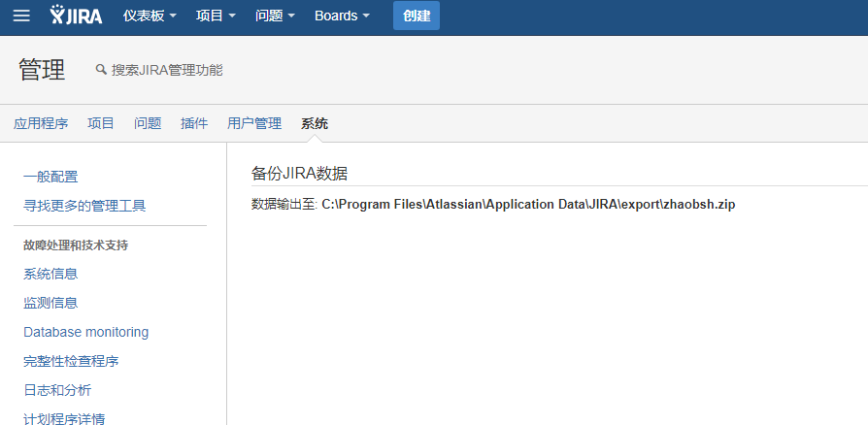Open 计划程序详情 in the sidebar
This screenshot has height=425, width=868.
coord(64,418)
